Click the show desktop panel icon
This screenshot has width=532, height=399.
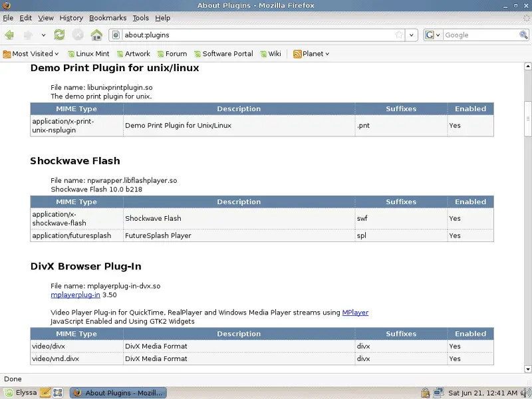click(58, 392)
